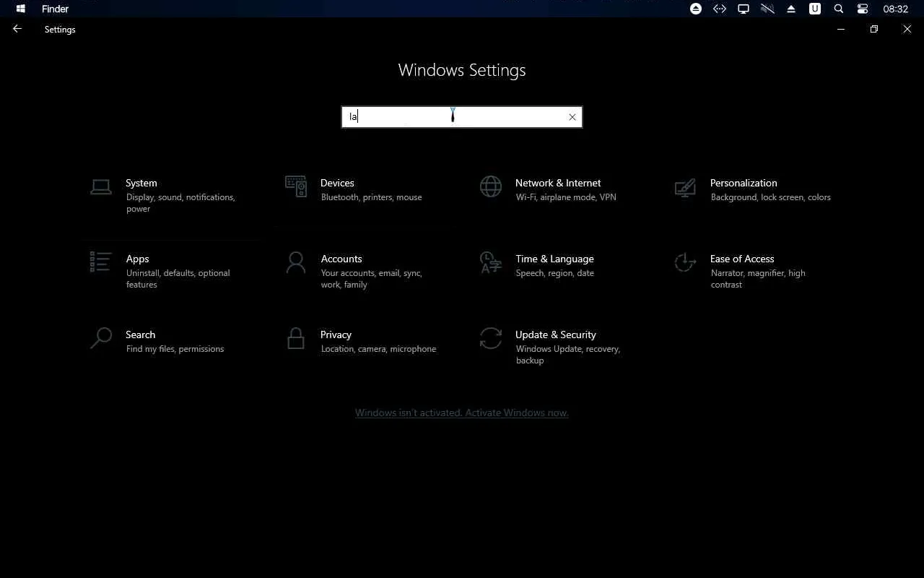Image resolution: width=924 pixels, height=578 pixels.
Task: Select the Ease of Access label
Action: (742, 259)
